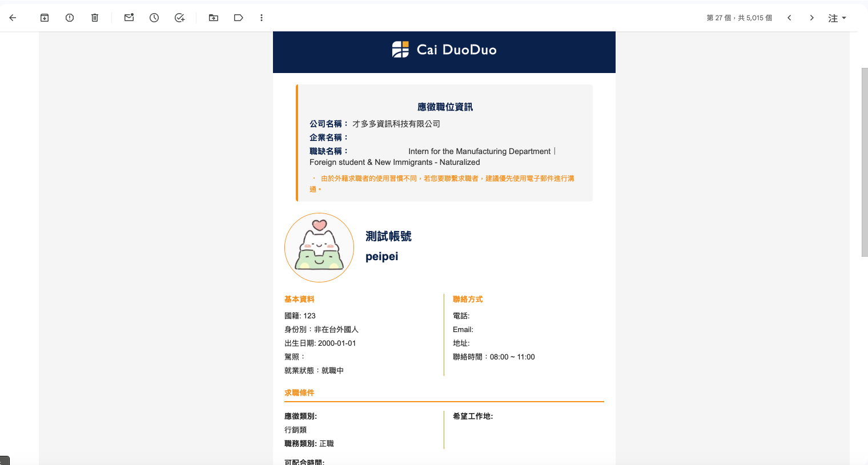Delete the email with trash icon
868x465 pixels.
coord(95,18)
